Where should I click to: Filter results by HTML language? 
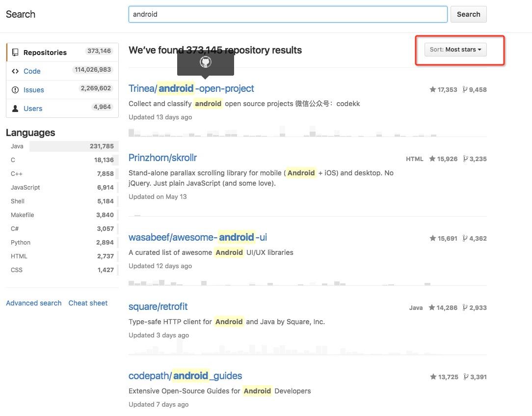[62, 256]
